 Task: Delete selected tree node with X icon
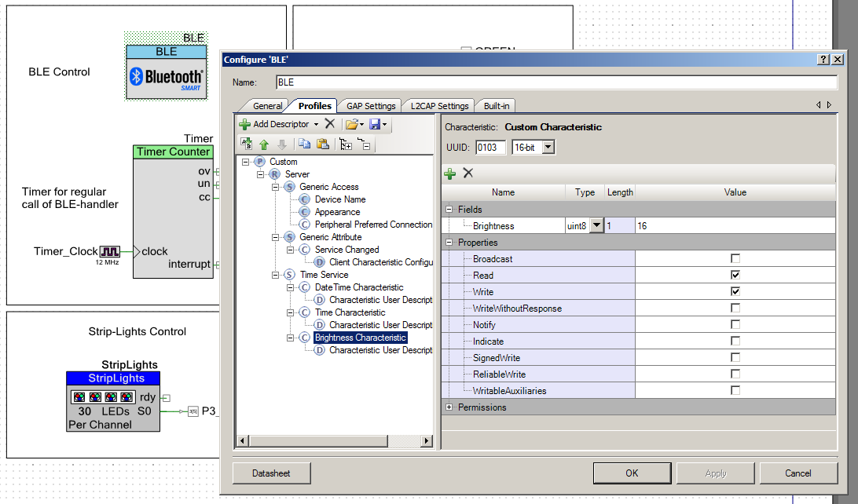pyautogui.click(x=329, y=124)
